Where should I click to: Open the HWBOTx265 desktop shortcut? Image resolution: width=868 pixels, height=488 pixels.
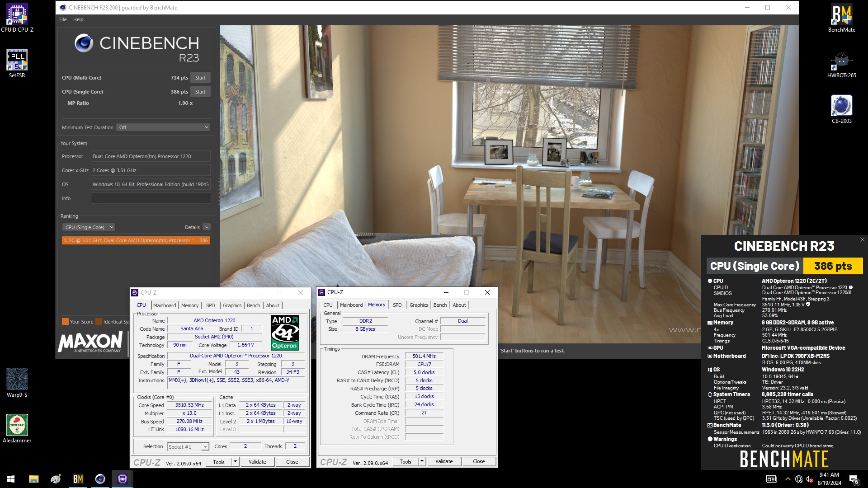(841, 64)
